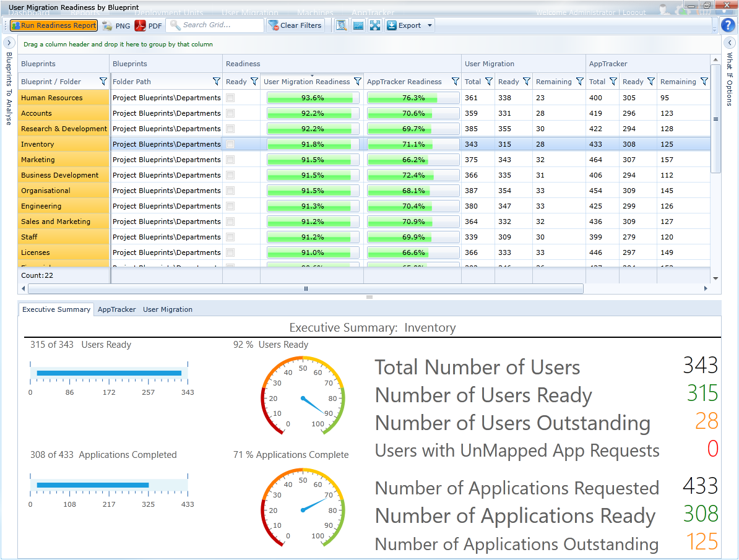Switch to the User Migration tab
Viewport: 739px width, 560px height.
(x=168, y=309)
